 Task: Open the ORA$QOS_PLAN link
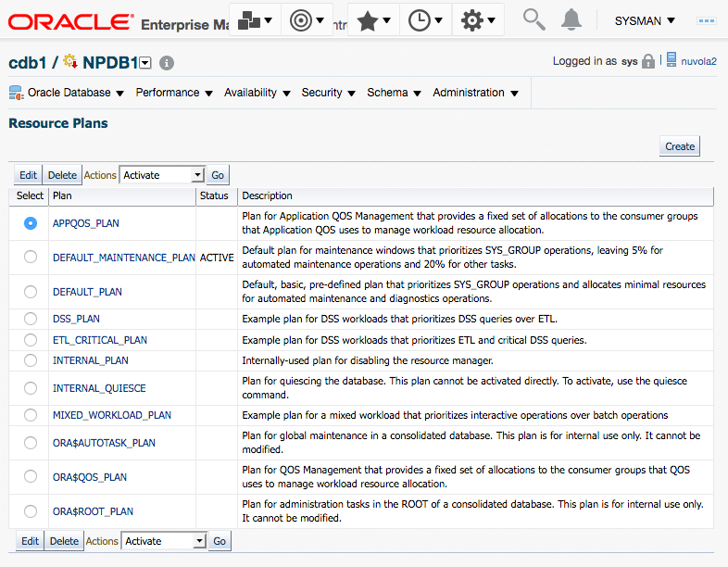pos(90,477)
